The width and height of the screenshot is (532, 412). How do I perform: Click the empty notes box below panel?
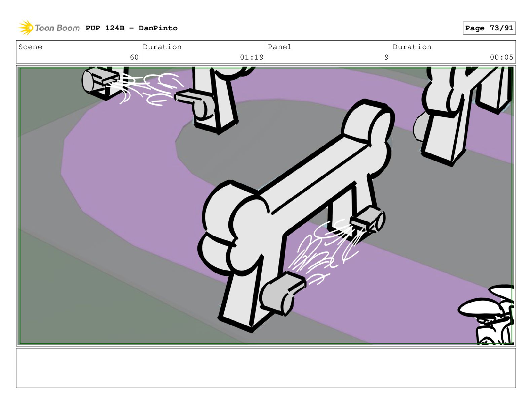tap(266, 368)
